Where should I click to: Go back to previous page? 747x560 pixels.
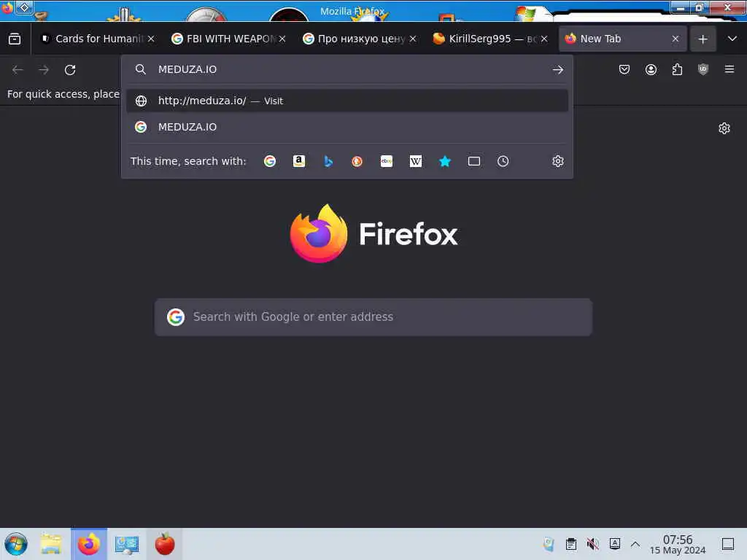click(x=18, y=70)
